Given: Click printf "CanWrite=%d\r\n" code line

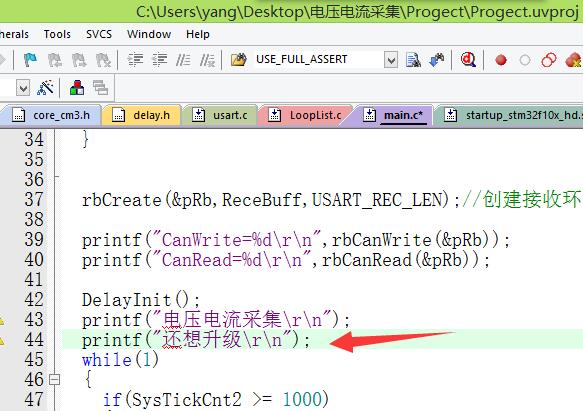Looking at the screenshot, I should [296, 240].
